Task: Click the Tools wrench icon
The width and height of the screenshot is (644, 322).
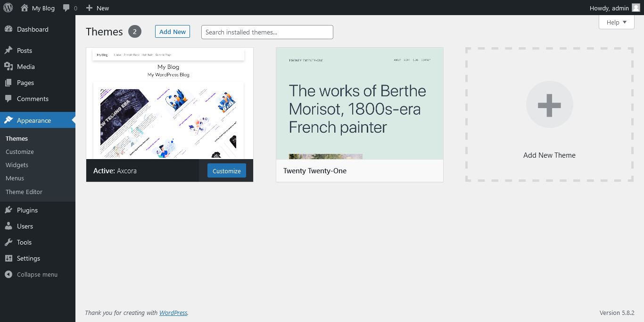Action: (8, 242)
